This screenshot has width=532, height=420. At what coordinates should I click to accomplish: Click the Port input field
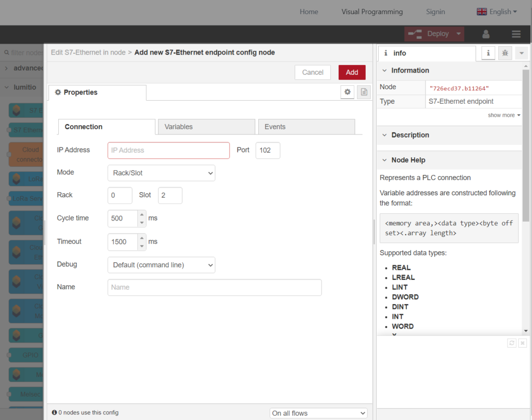click(x=268, y=150)
